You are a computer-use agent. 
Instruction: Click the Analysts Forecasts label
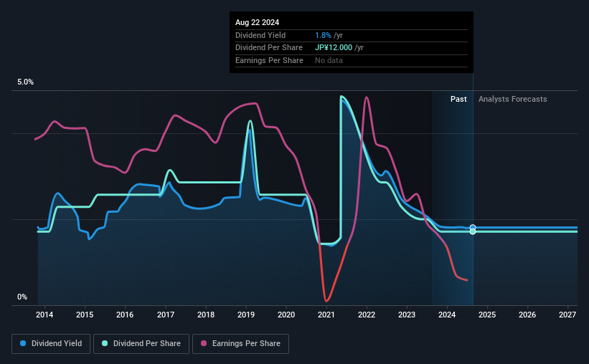tap(513, 99)
